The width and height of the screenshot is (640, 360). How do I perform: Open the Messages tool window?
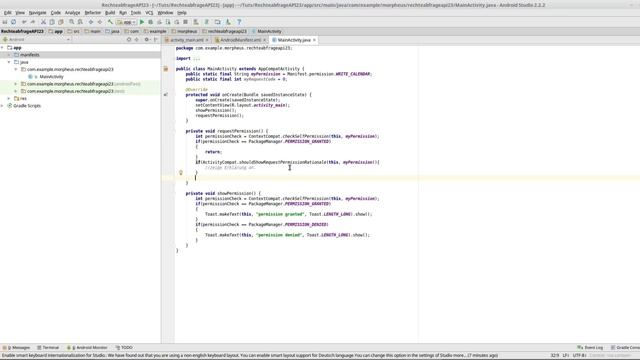pyautogui.click(x=16, y=348)
